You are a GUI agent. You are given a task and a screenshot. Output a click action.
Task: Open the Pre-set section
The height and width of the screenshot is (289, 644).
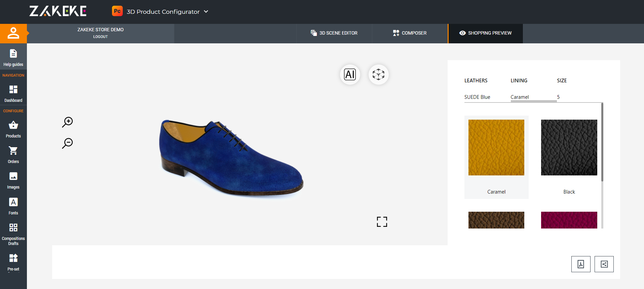13,262
